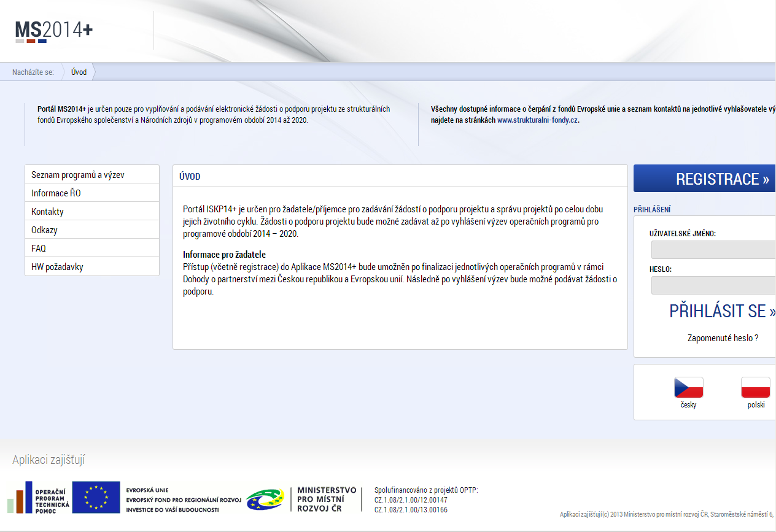The image size is (776, 532).
Task: Open HW požadavky in the sidebar
Action: click(x=92, y=266)
